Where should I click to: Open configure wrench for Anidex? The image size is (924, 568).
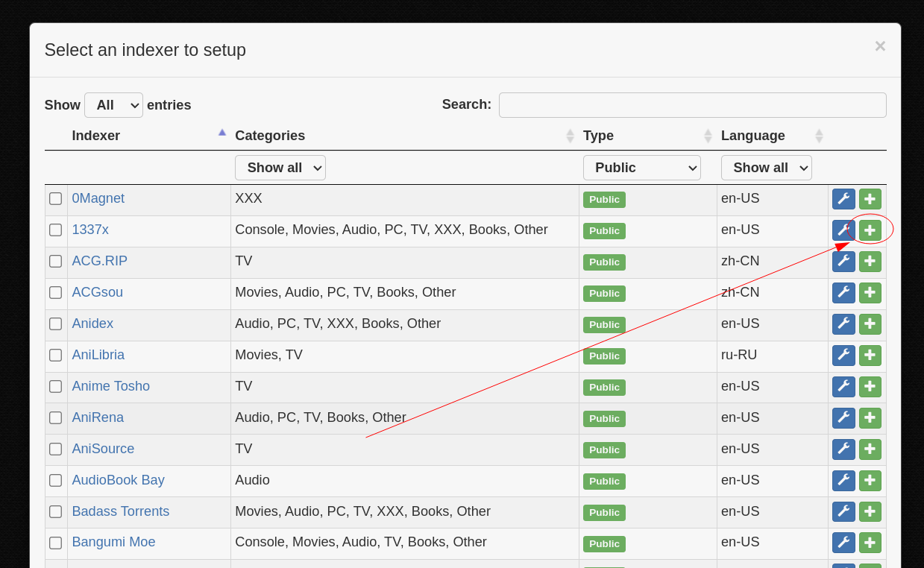coord(843,324)
